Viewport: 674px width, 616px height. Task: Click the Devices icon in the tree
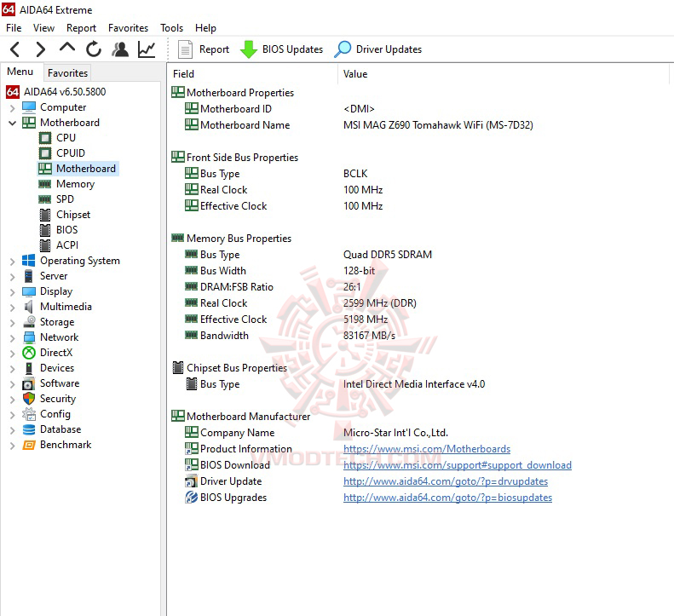pos(29,368)
